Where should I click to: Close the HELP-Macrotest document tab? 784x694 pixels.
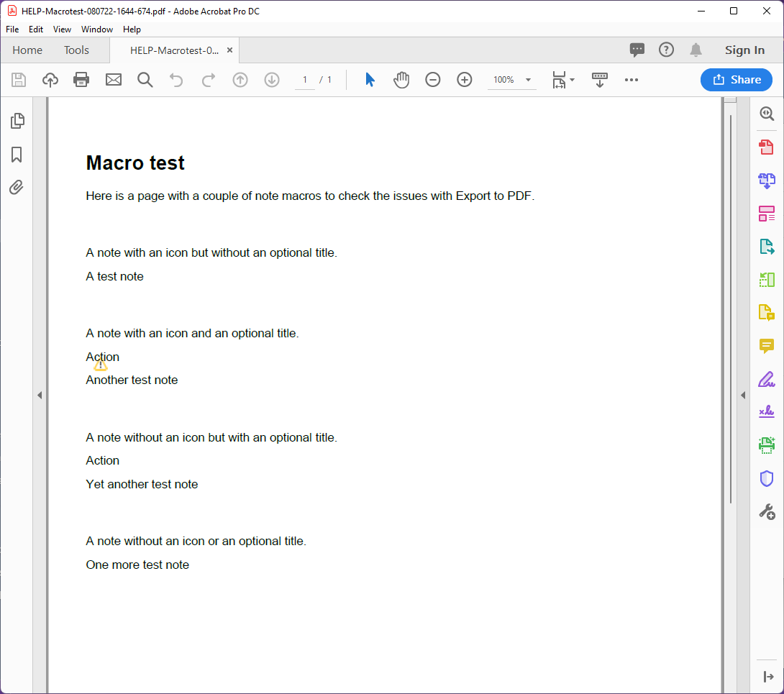coord(230,50)
